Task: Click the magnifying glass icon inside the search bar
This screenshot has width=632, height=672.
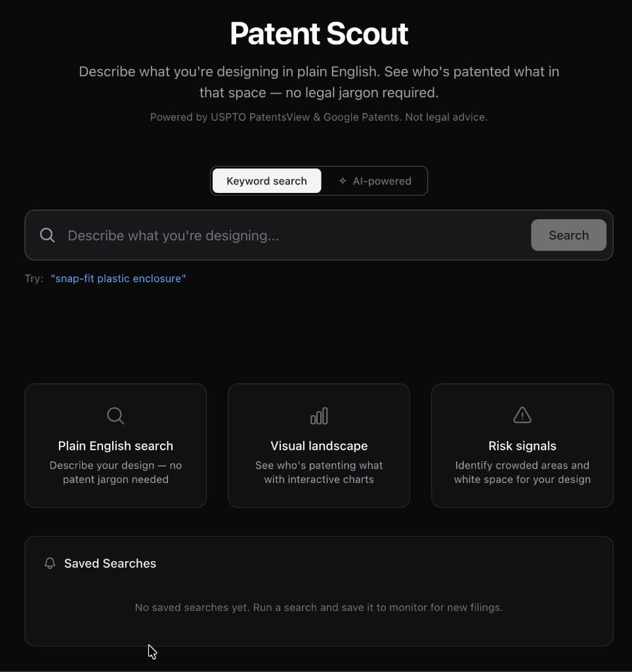Action: (47, 234)
